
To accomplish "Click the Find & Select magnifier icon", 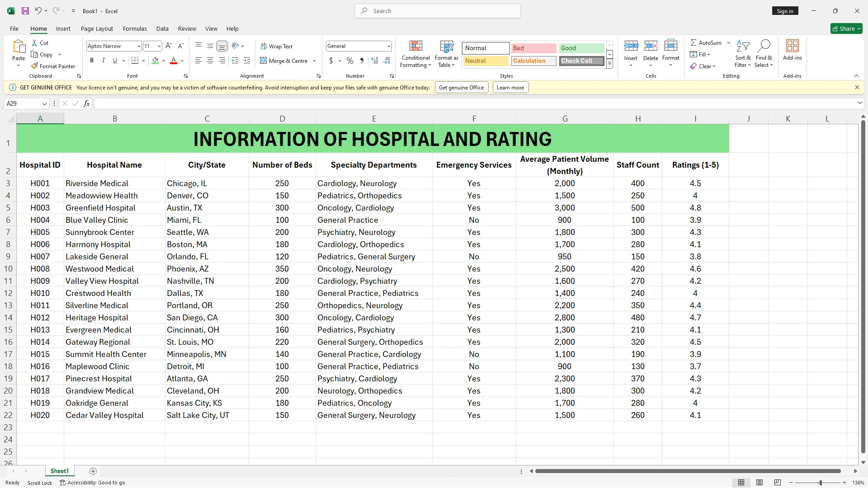I will [x=764, y=46].
